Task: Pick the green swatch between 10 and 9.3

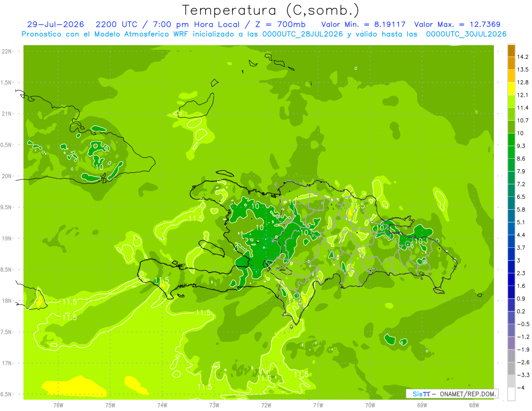Action: [x=511, y=139]
